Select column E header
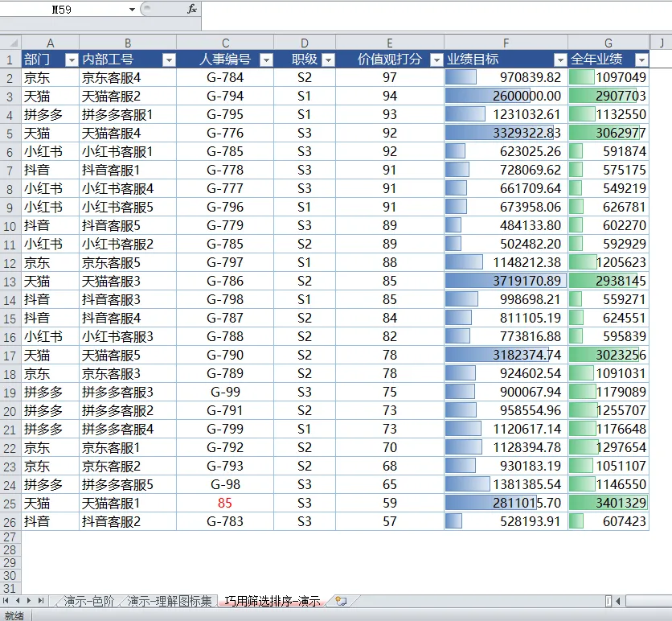Screen dimensions: 672x621 390,43
